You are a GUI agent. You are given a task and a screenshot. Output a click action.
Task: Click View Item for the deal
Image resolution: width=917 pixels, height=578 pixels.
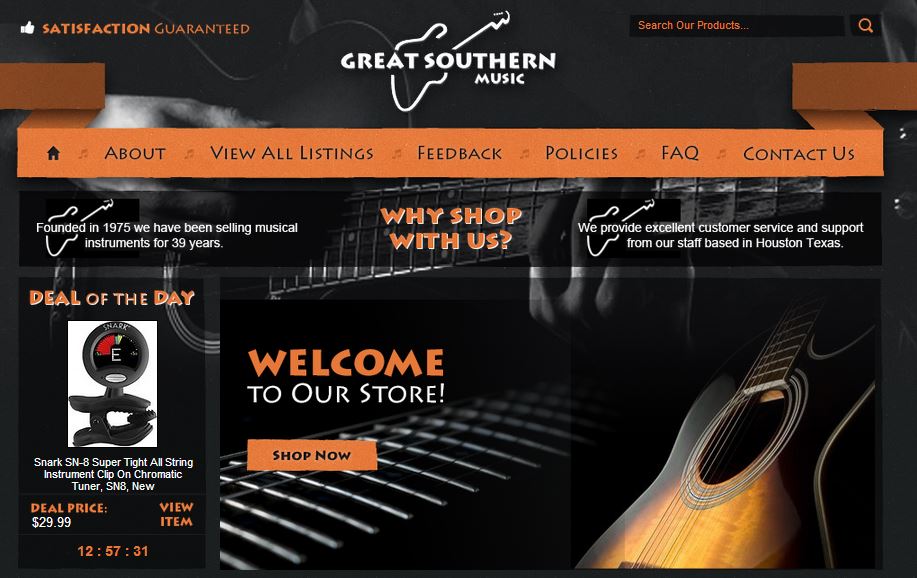(176, 514)
